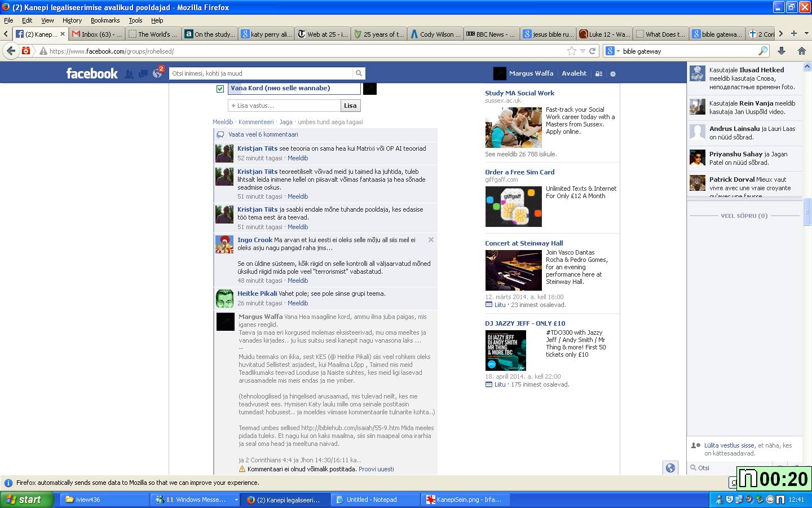The width and height of the screenshot is (812, 508).
Task: Open the list all tabs dropdown
Action: (x=806, y=33)
